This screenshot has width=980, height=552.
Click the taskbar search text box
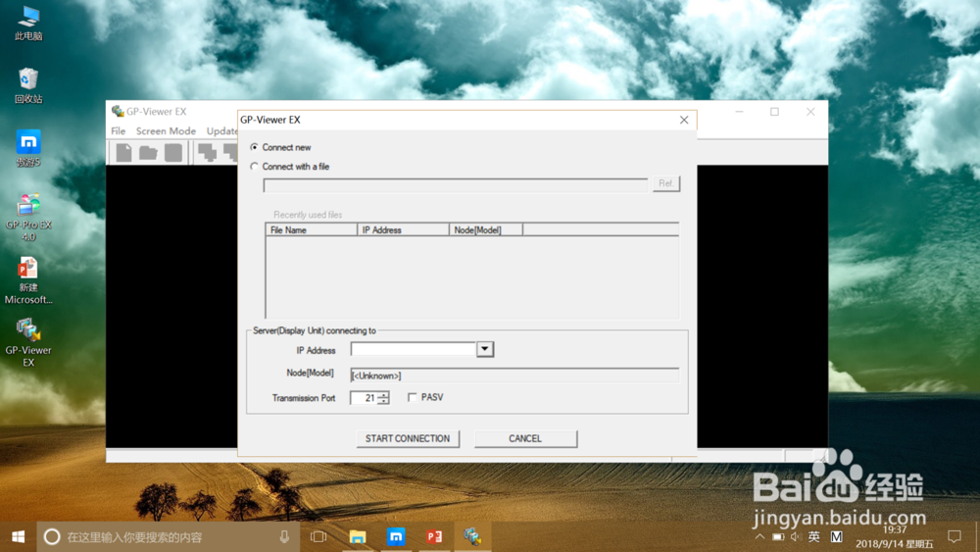click(169, 536)
